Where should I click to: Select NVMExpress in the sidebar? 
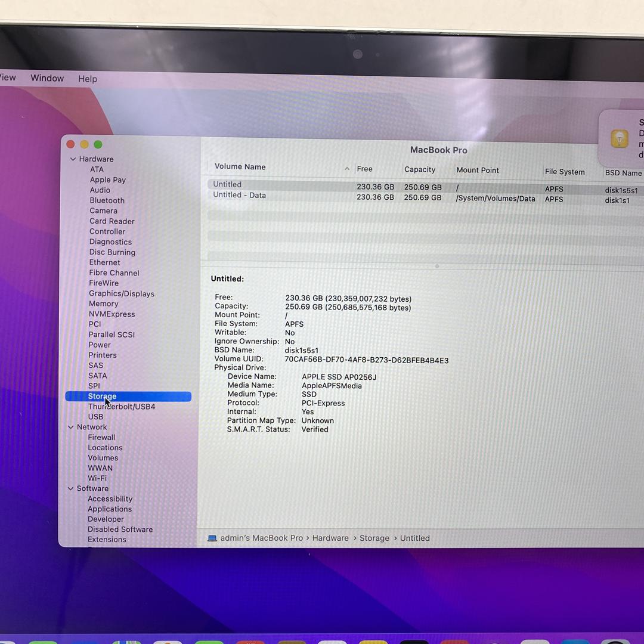tap(112, 314)
